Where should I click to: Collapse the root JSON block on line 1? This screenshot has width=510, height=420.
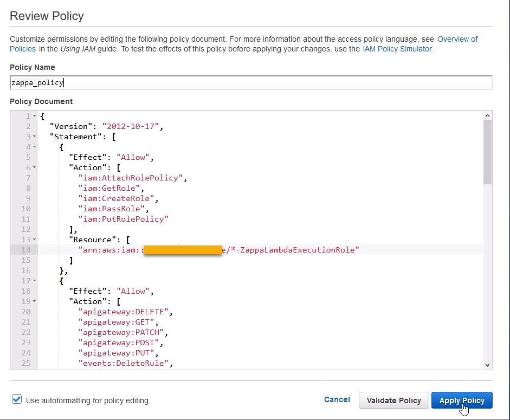(x=35, y=117)
